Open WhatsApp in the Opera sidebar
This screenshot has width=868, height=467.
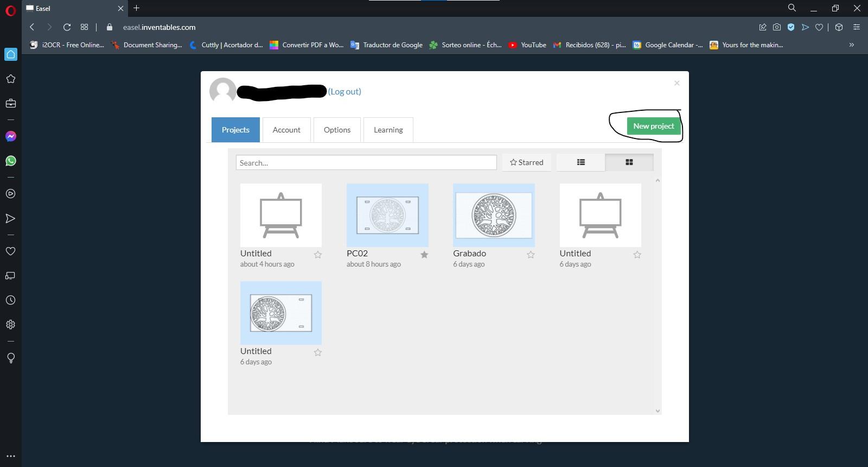click(x=10, y=161)
